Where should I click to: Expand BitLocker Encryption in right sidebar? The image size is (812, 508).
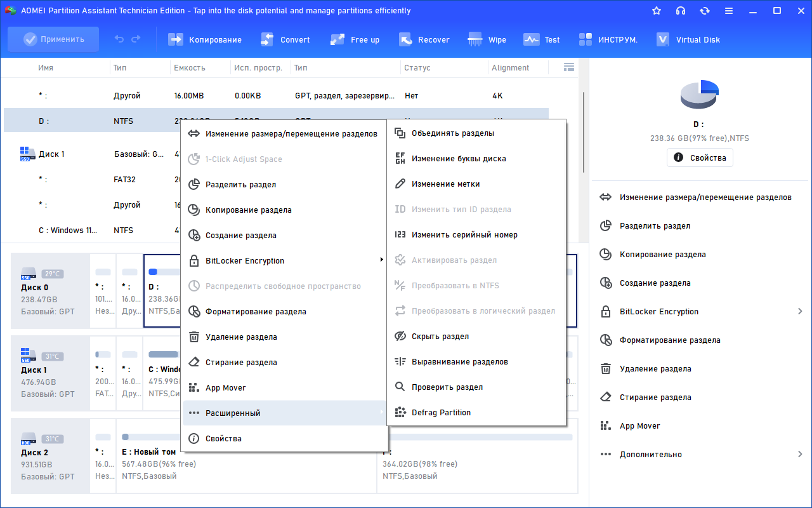[701, 311]
